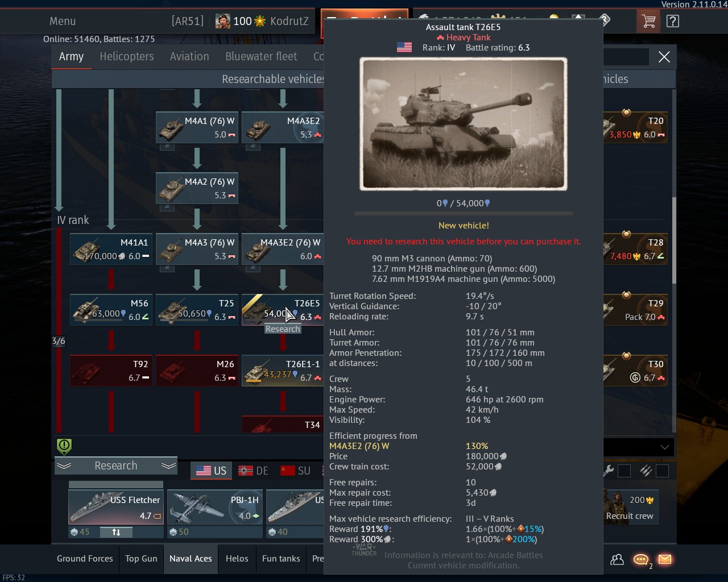Viewport: 728px width, 582px height.
Task: Switch to the Aviation tab
Action: click(x=189, y=56)
